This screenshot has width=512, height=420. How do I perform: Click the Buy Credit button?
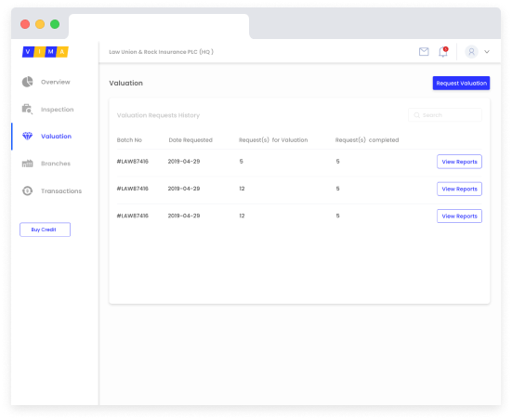(x=45, y=230)
